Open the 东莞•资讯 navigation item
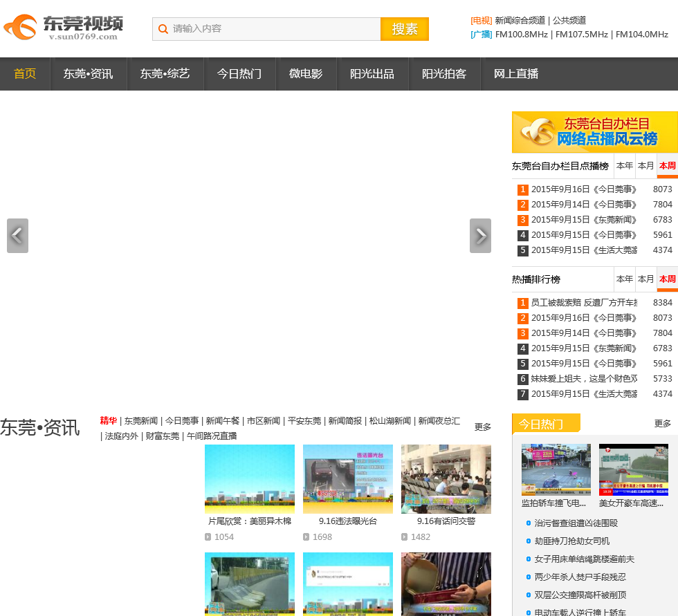 (x=89, y=74)
